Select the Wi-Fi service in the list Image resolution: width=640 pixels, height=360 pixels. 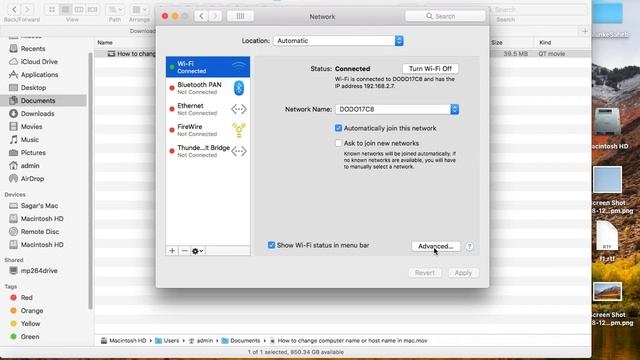click(x=208, y=67)
